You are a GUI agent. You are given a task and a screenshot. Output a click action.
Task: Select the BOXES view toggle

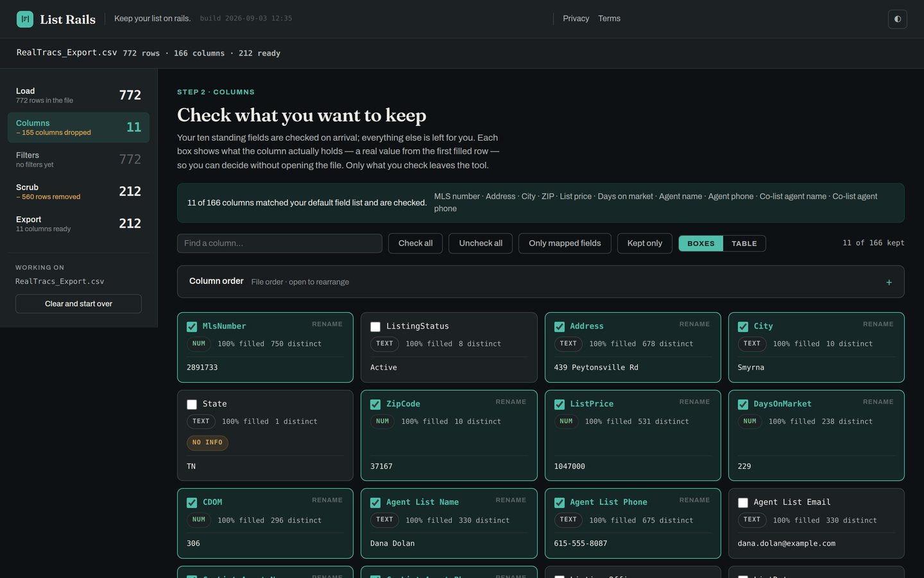coord(701,243)
